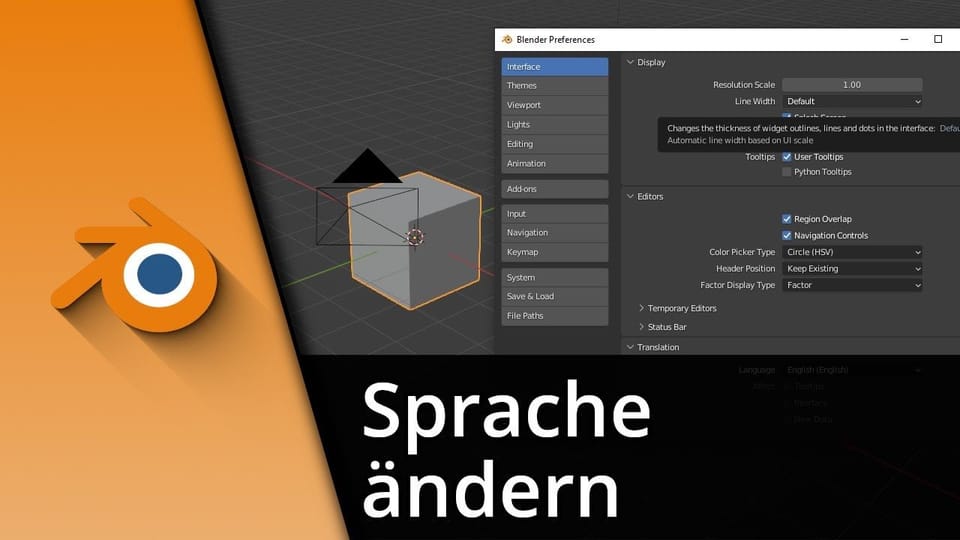Maximize the Blender Preferences window
960x540 pixels.
coord(938,39)
